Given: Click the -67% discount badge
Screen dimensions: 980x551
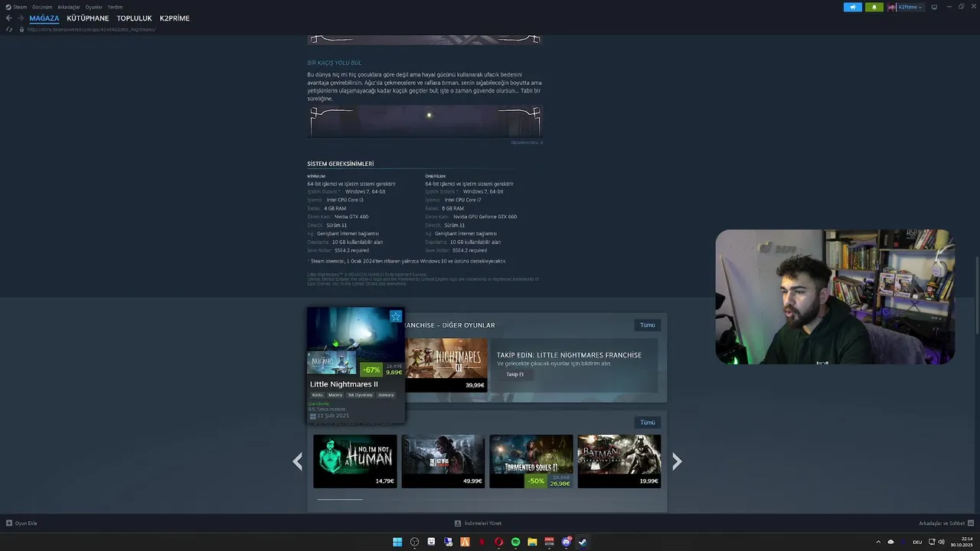Looking at the screenshot, I should [x=371, y=370].
